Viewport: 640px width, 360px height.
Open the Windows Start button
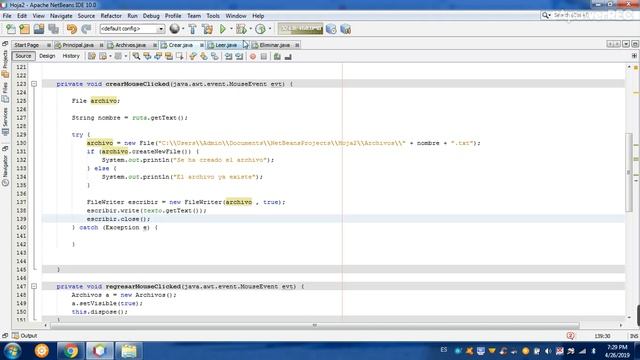[13, 351]
